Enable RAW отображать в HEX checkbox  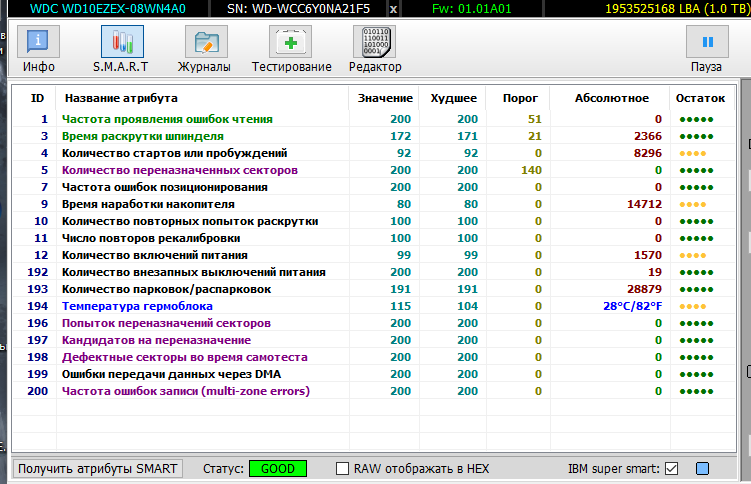(343, 468)
